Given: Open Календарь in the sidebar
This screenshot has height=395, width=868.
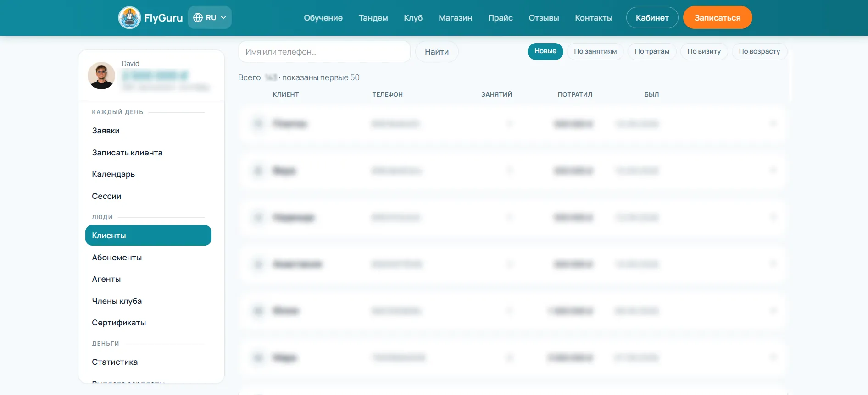Looking at the screenshot, I should 148,174.
